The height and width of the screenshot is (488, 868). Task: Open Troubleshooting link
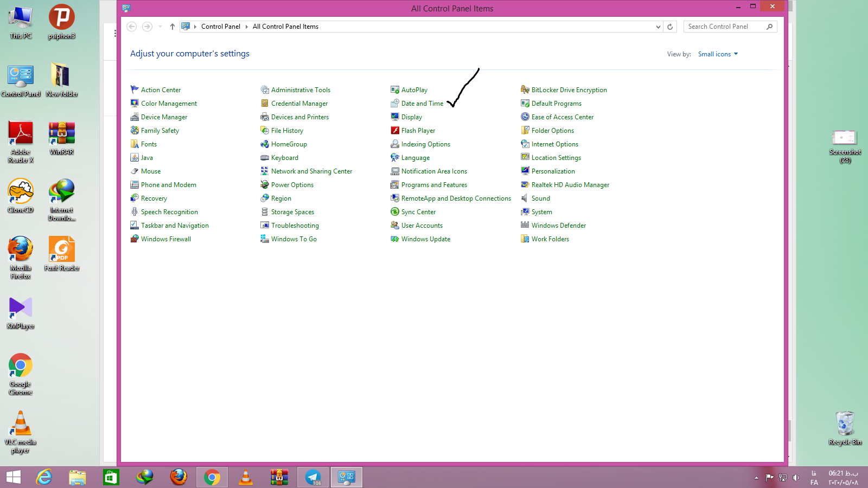(295, 226)
